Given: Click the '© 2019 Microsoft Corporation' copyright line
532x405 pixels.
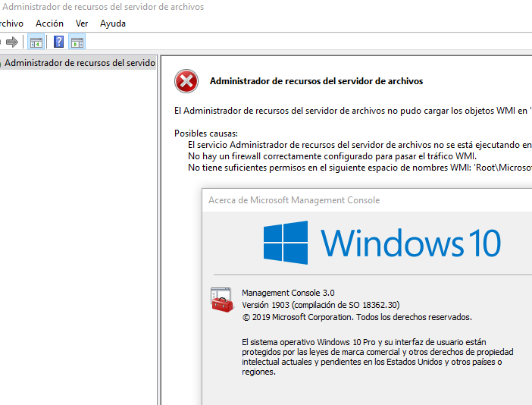Looking at the screenshot, I should click(x=357, y=317).
